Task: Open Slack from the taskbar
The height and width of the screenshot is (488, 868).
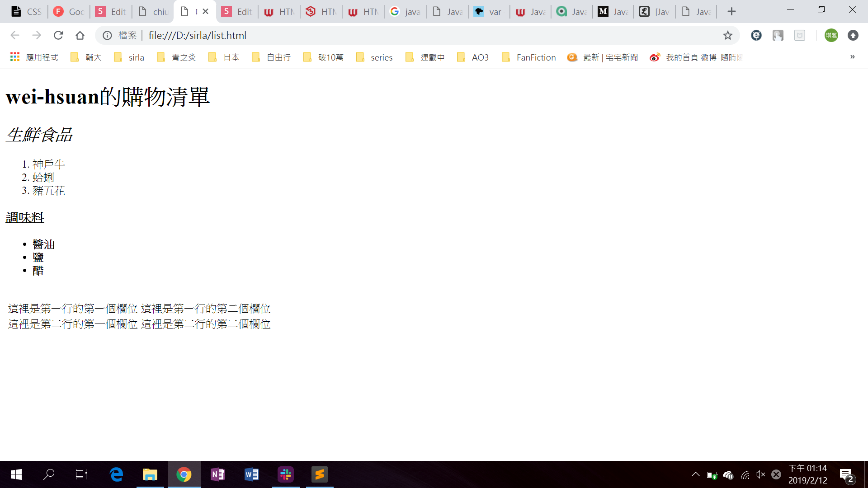Action: 286,474
